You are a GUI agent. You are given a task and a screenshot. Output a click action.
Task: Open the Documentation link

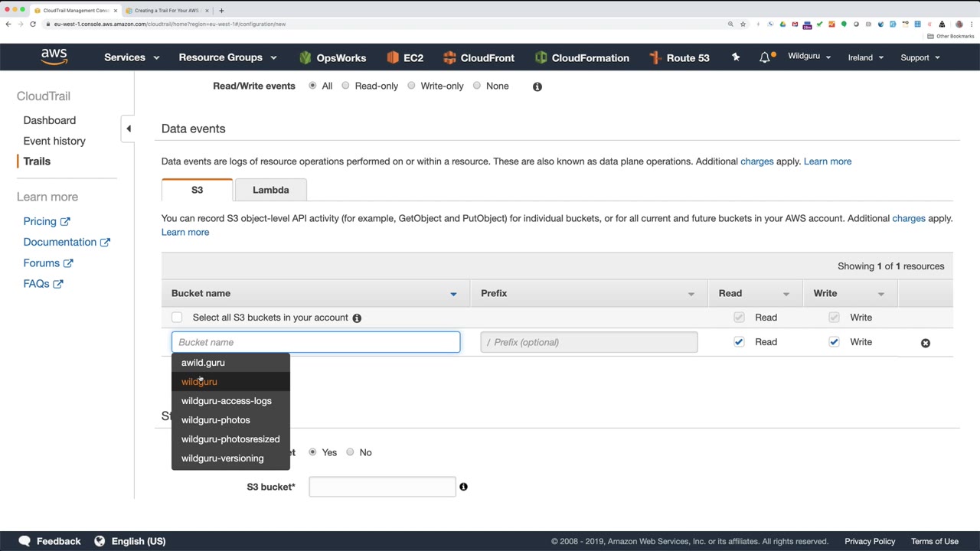[67, 242]
